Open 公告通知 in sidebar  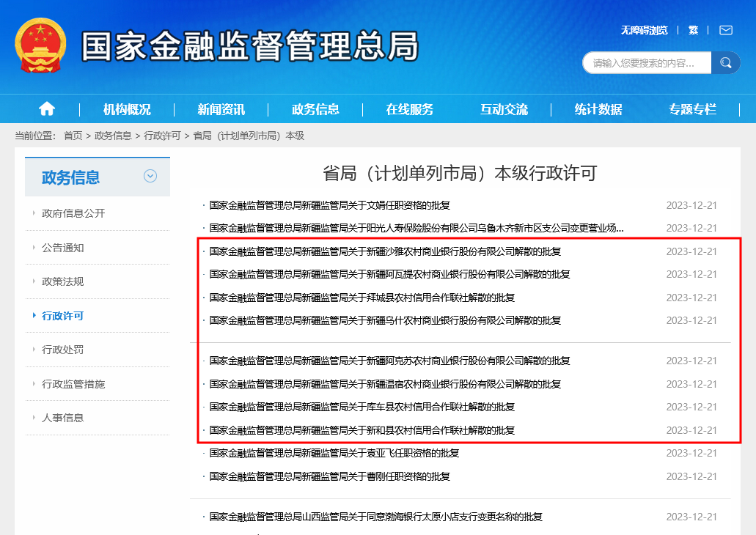click(x=62, y=248)
